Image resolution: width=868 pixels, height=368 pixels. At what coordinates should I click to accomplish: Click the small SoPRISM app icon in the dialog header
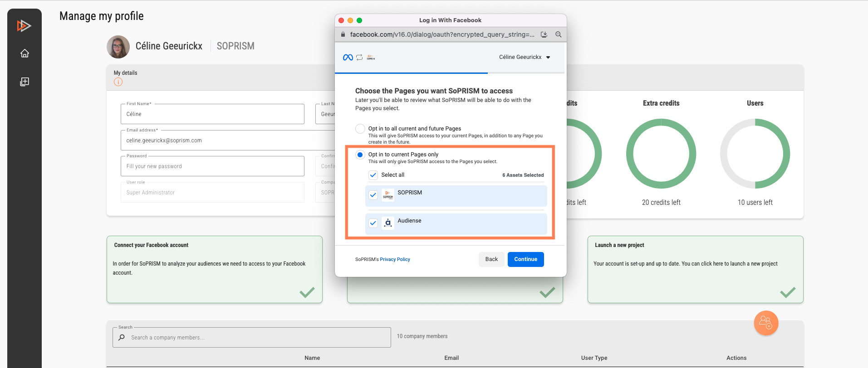click(x=371, y=58)
